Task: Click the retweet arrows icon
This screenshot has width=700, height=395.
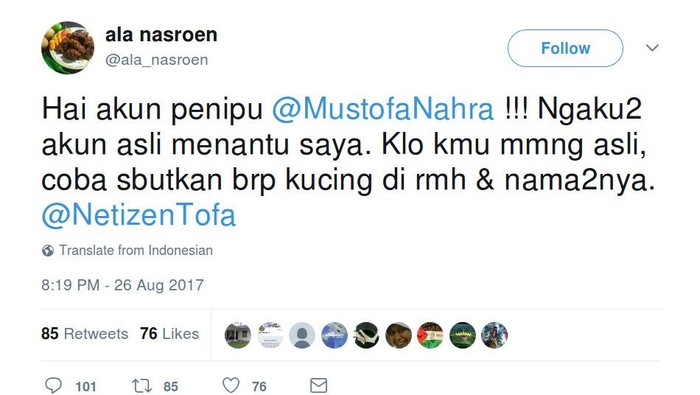Action: click(x=142, y=386)
